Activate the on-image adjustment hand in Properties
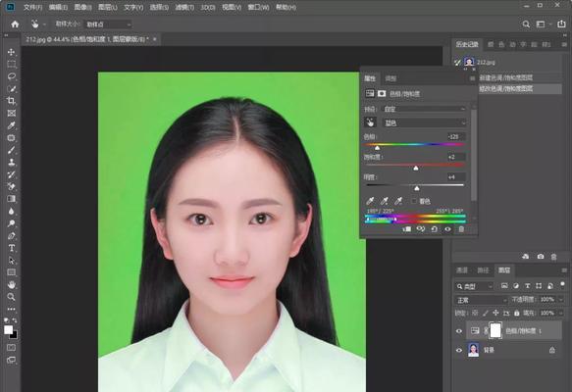 pos(370,122)
